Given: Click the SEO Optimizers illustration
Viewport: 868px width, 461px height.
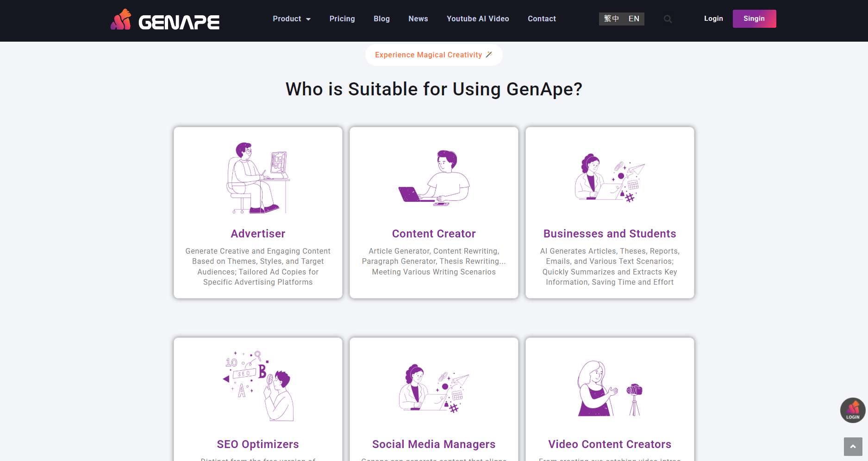Looking at the screenshot, I should (258, 386).
